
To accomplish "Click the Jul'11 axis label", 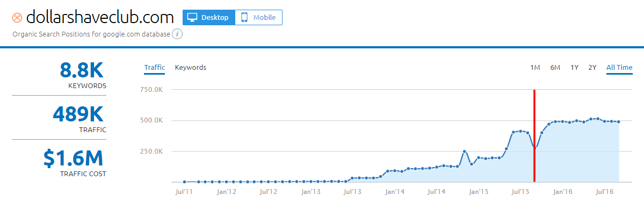I will 184,192.
